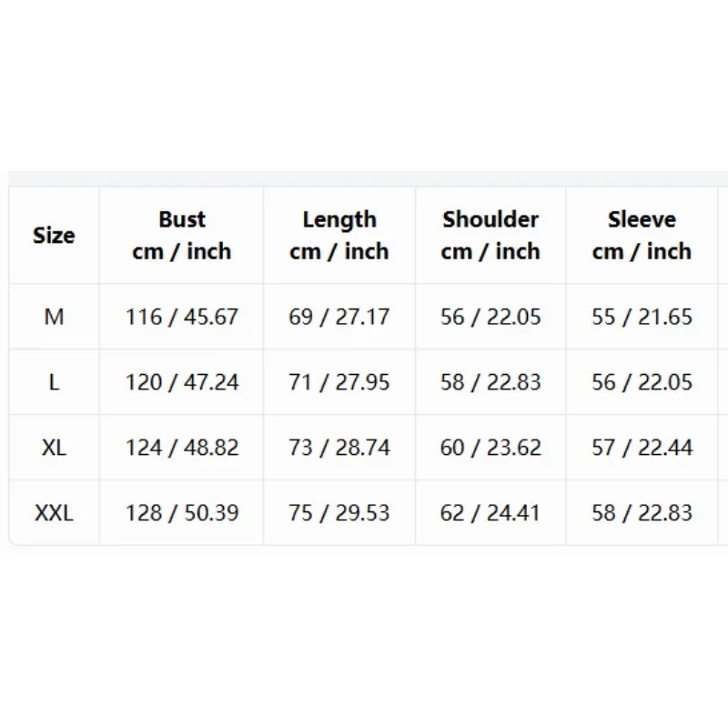
Task: Select the XXL size row label
Action: tap(54, 513)
